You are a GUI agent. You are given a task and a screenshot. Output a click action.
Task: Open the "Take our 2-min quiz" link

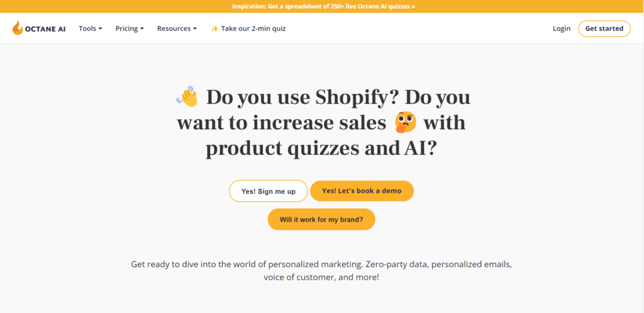pyautogui.click(x=248, y=28)
